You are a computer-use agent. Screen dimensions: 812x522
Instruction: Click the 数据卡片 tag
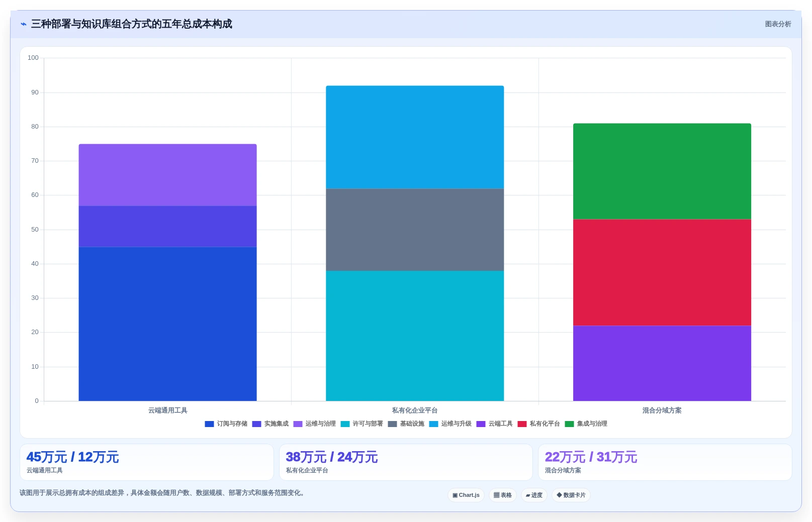click(571, 495)
